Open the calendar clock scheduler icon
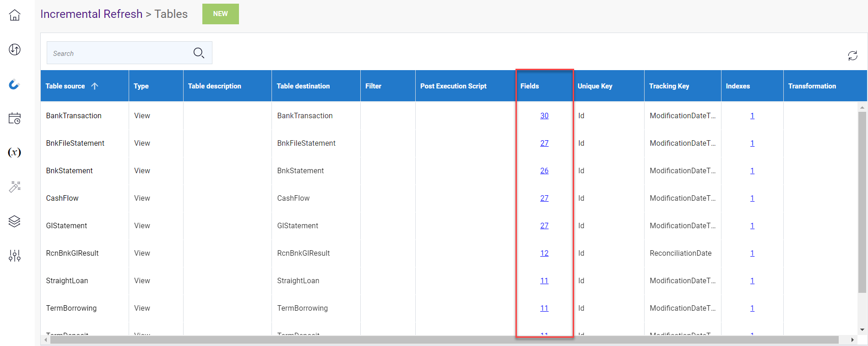This screenshot has height=346, width=868. [15, 118]
